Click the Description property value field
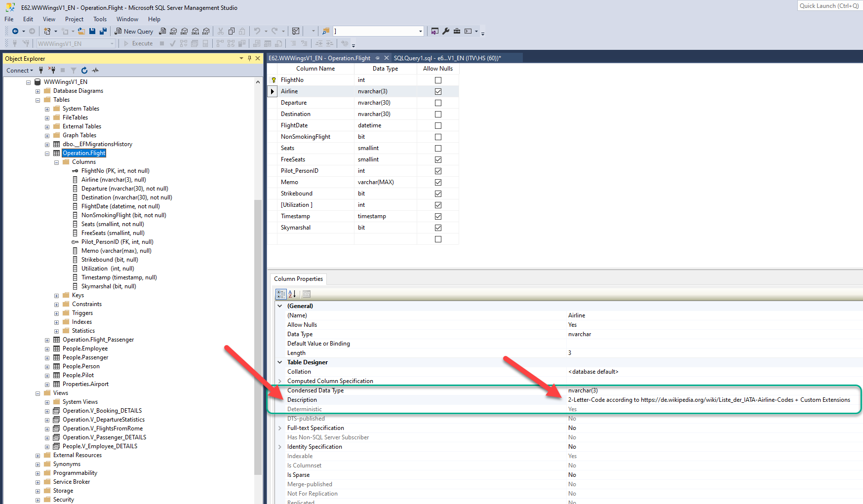The width and height of the screenshot is (863, 504). (x=709, y=400)
